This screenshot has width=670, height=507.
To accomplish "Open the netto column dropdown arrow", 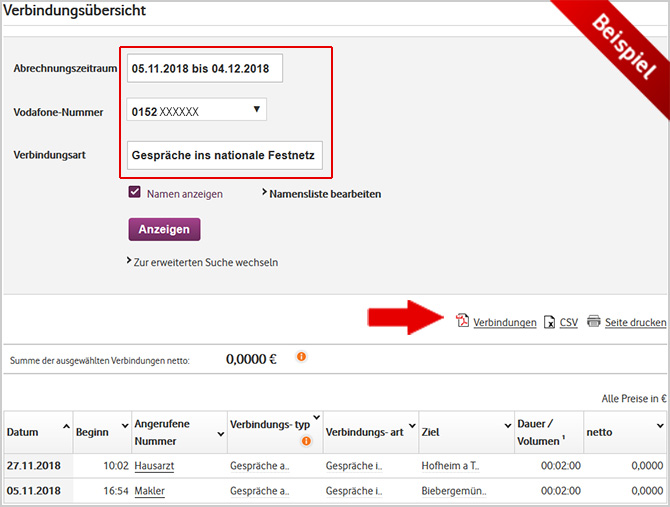I will pyautogui.click(x=659, y=425).
